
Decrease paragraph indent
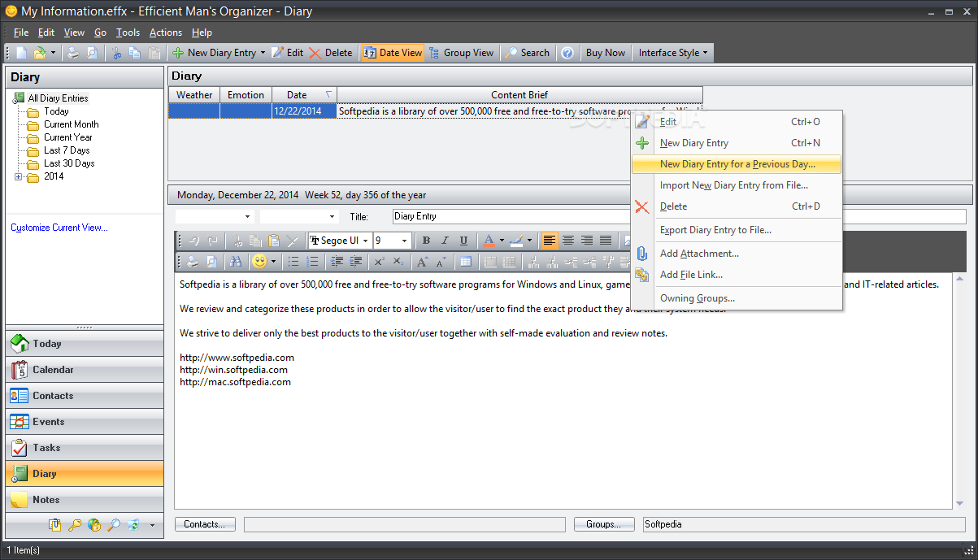[x=337, y=262]
